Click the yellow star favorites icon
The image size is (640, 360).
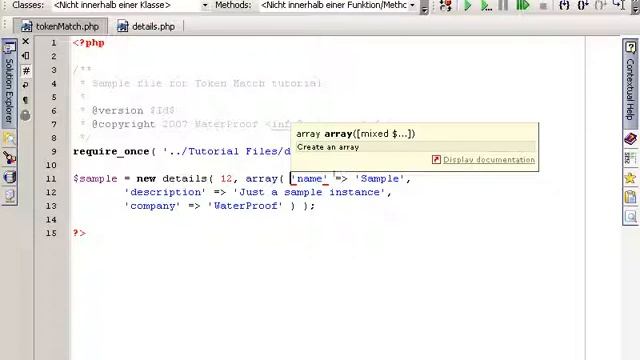631,178
